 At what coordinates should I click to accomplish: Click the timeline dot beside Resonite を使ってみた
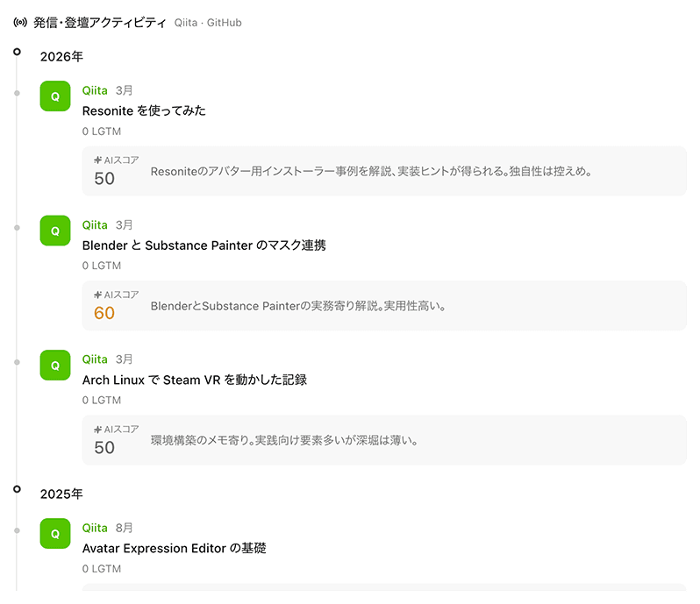(17, 93)
